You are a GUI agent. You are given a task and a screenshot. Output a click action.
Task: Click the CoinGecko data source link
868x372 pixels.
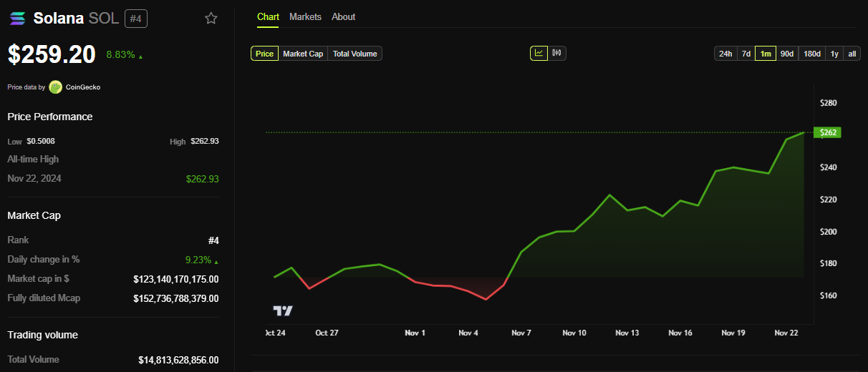[x=83, y=87]
